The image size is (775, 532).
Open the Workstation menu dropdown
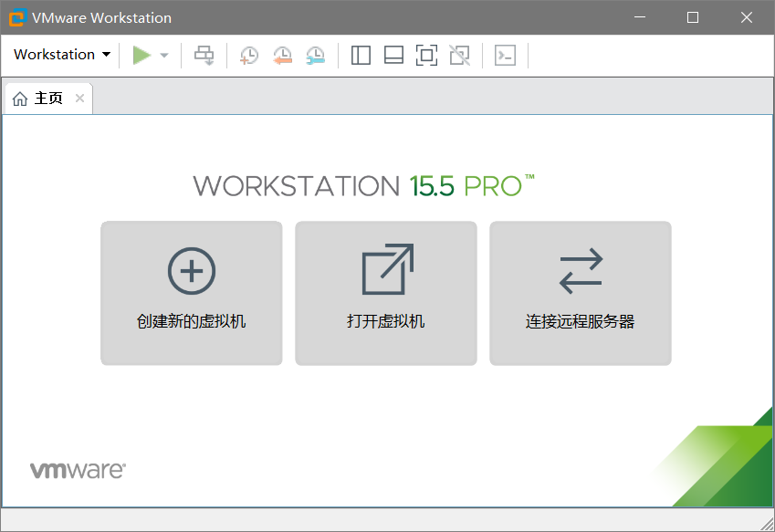61,55
